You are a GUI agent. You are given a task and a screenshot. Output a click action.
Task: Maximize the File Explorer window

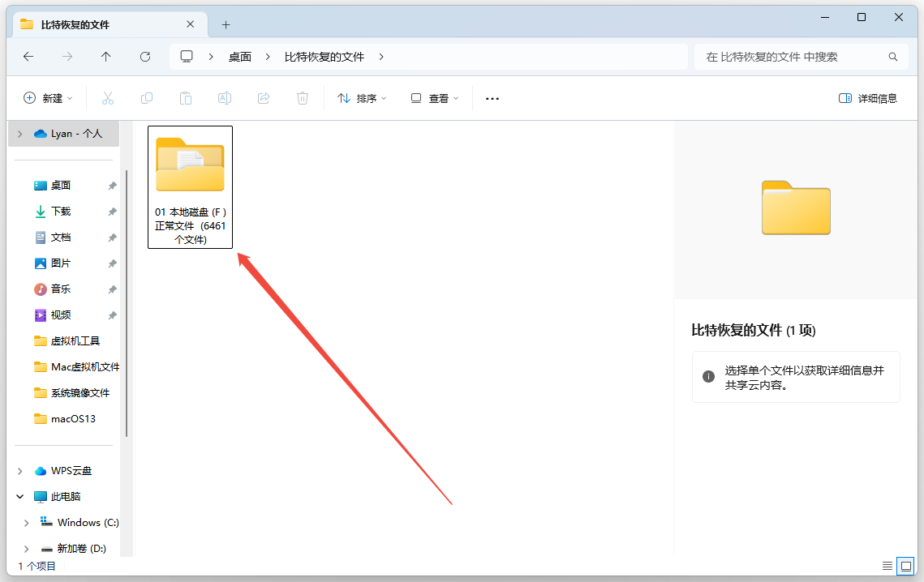(862, 17)
